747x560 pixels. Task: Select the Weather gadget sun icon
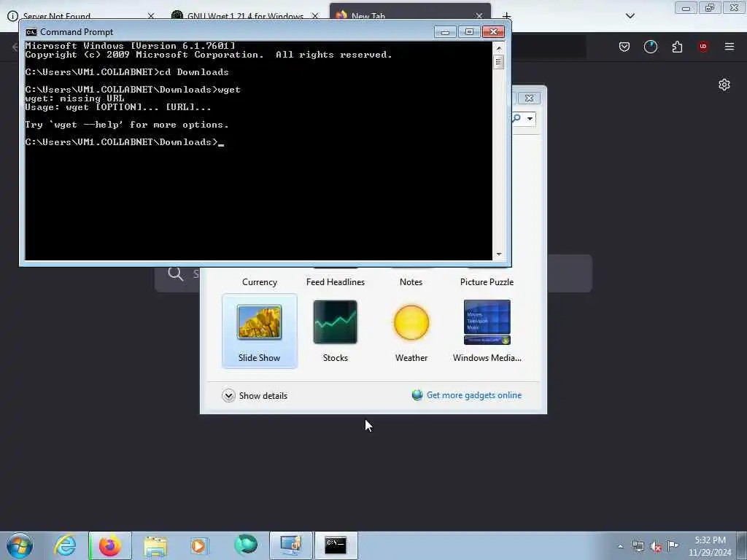[x=411, y=322]
